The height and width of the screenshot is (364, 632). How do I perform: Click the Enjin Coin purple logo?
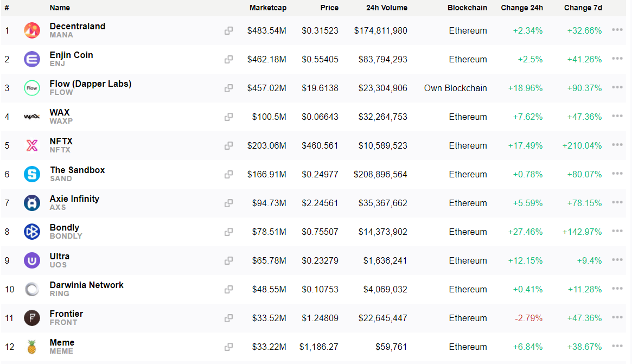(32, 59)
